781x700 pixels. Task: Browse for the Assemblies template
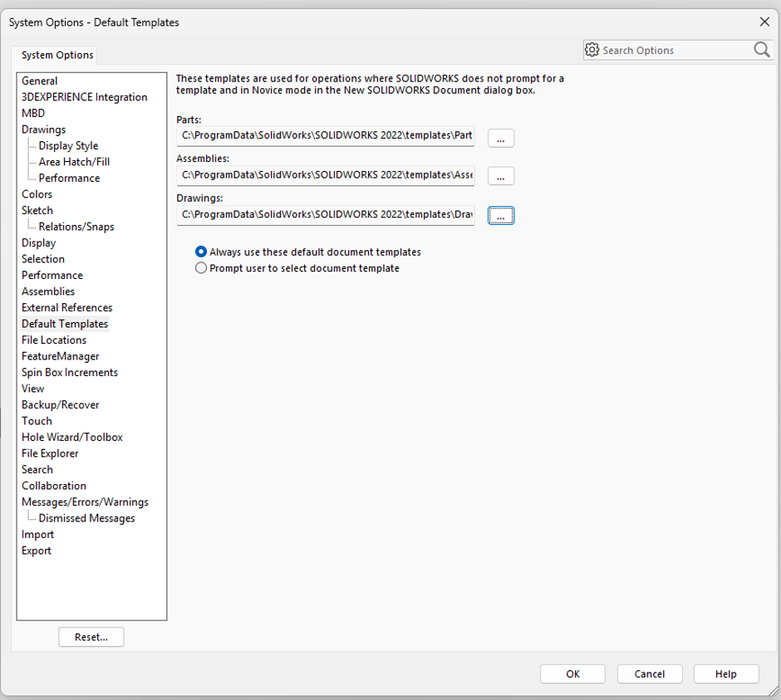coord(500,176)
